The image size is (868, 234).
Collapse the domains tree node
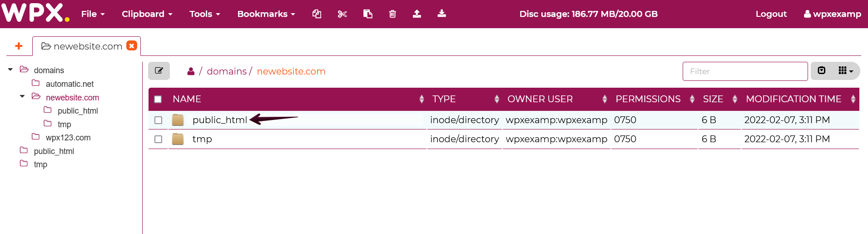[10, 70]
